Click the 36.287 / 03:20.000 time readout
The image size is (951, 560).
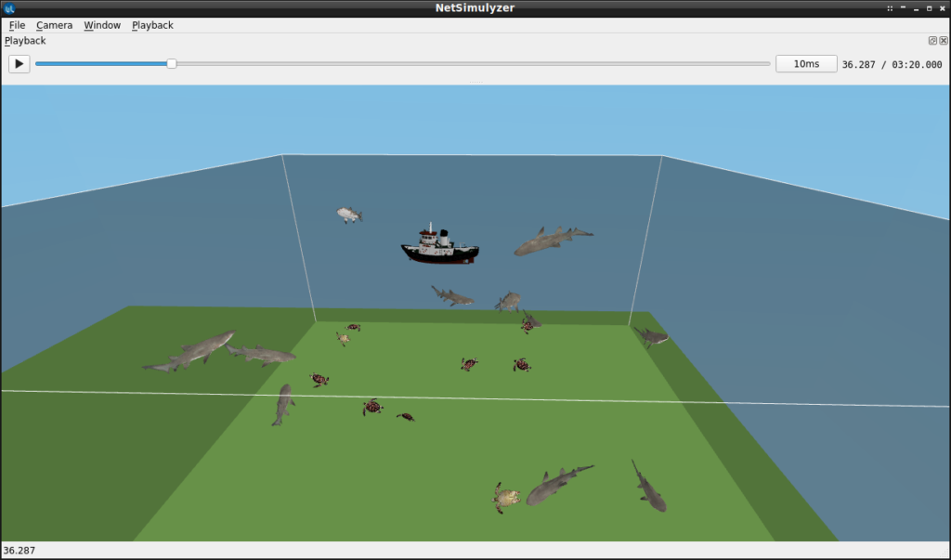click(892, 64)
